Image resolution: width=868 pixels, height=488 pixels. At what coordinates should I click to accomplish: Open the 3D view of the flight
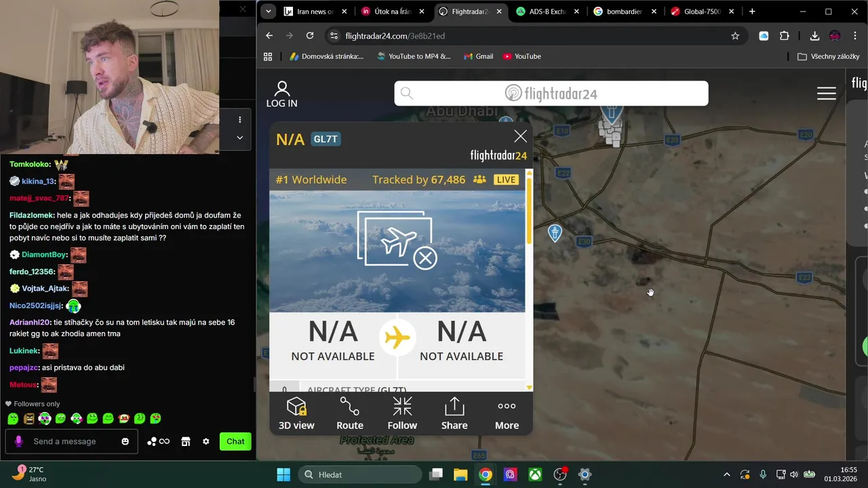pyautogui.click(x=296, y=413)
